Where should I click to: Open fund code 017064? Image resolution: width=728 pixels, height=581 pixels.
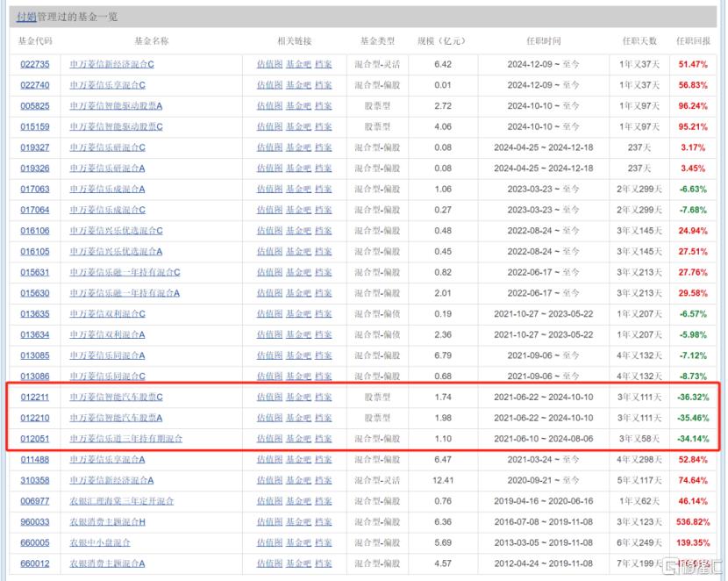(x=35, y=210)
